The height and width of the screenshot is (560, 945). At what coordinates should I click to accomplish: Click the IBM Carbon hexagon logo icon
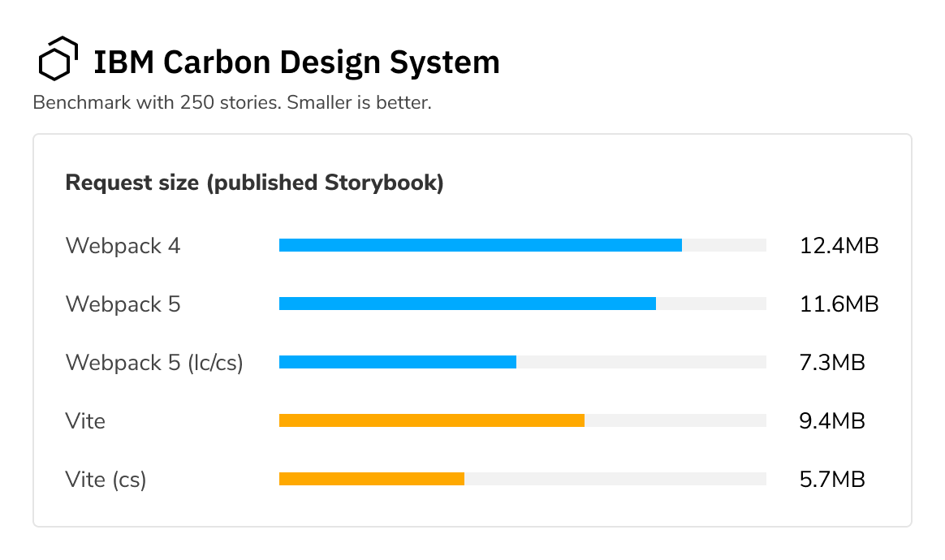coord(58,58)
